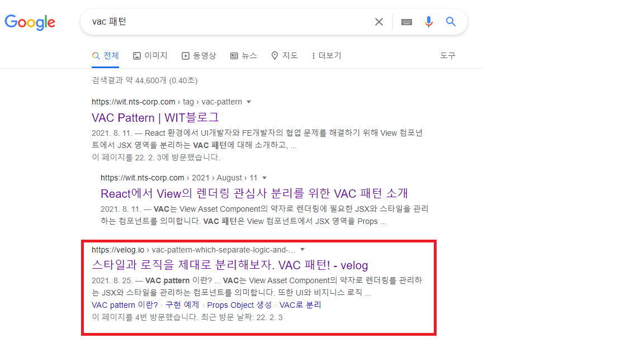Click the velog.io vac-pattern-which-separate URL
The image size is (644, 362).
[193, 250]
